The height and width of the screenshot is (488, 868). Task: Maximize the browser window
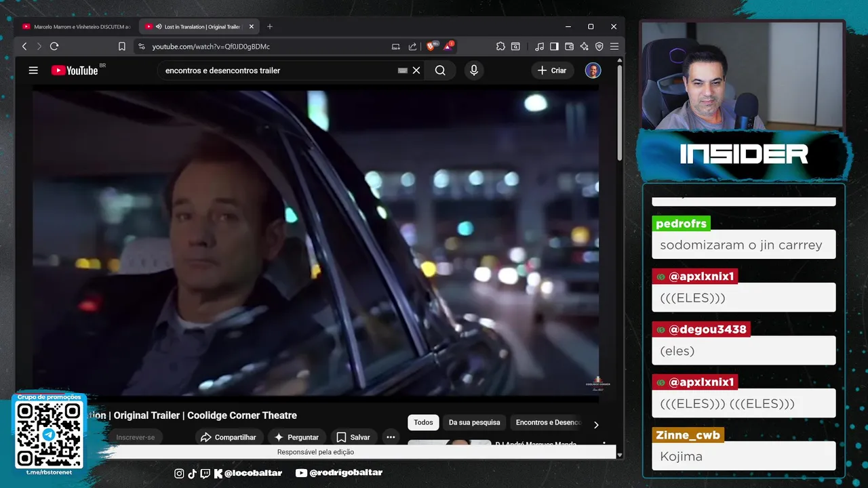[591, 26]
